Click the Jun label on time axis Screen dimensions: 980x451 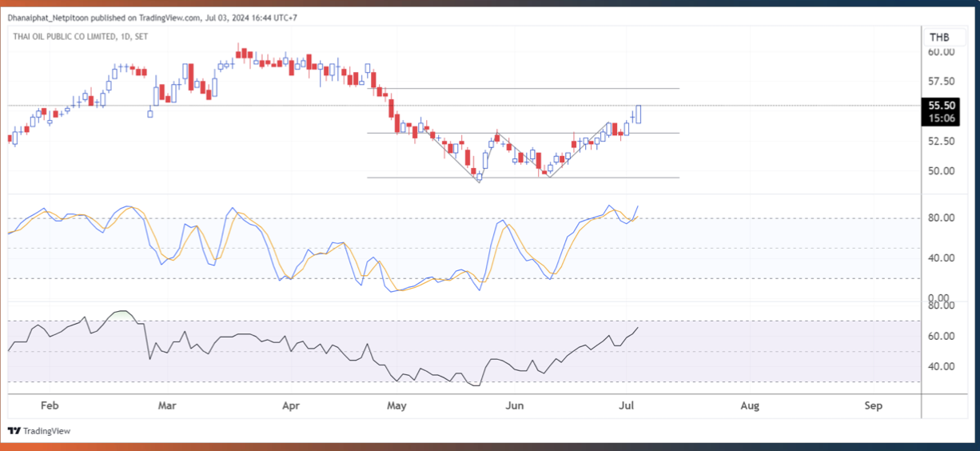tap(514, 405)
